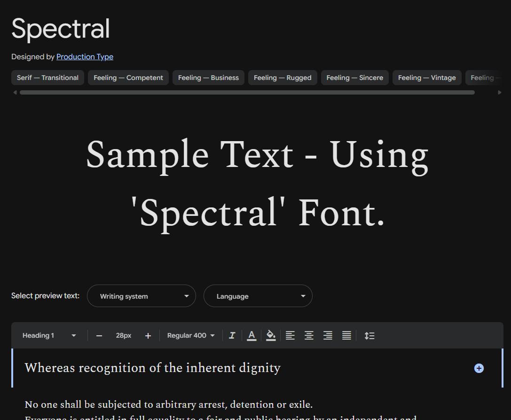Open Regular 400 weight dropdown
Image resolution: width=511 pixels, height=420 pixels.
191,335
